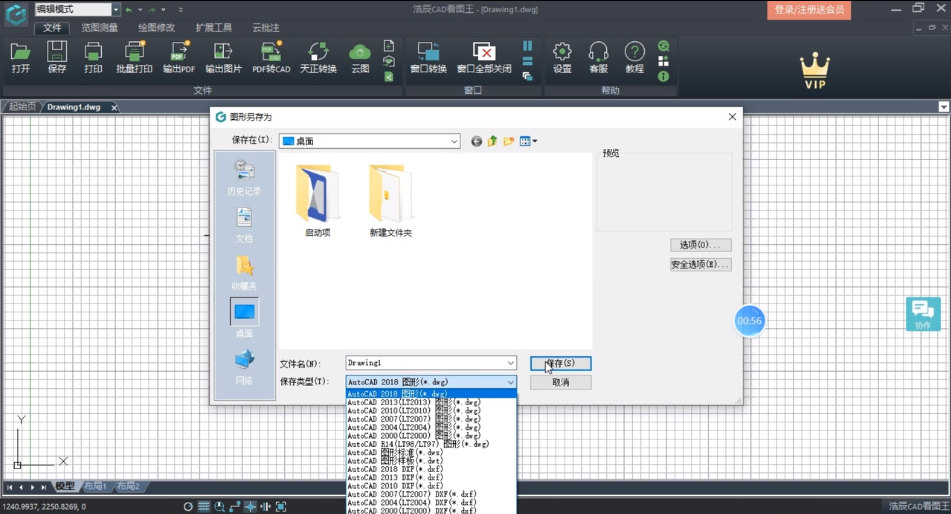Click 历史记录 in places sidebar
The width and height of the screenshot is (951, 514).
pyautogui.click(x=244, y=178)
